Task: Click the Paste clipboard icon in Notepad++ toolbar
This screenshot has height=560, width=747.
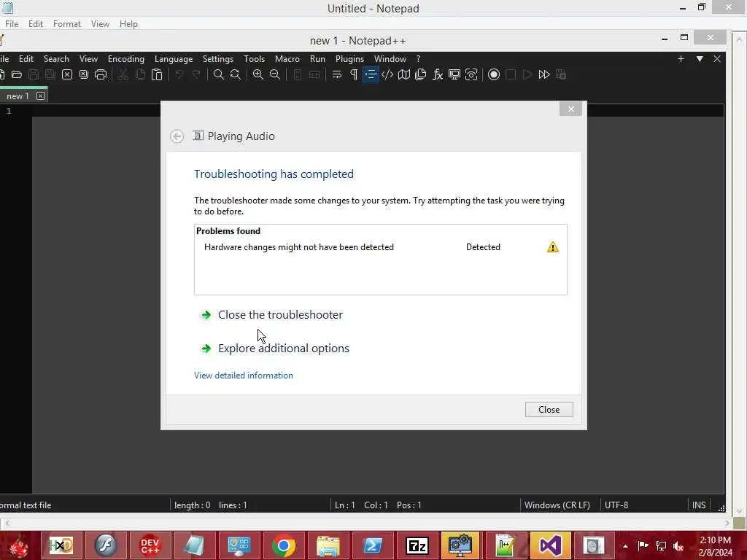Action: (157, 74)
